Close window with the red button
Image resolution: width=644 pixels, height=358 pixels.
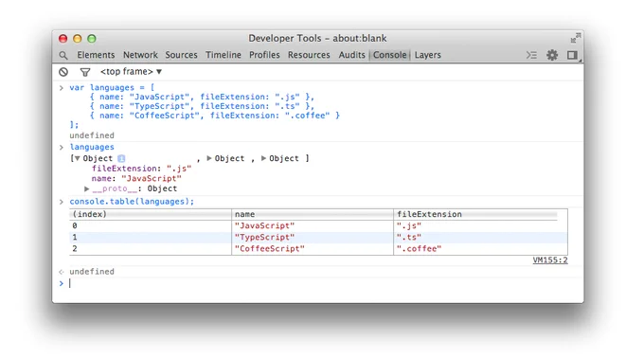tap(63, 39)
